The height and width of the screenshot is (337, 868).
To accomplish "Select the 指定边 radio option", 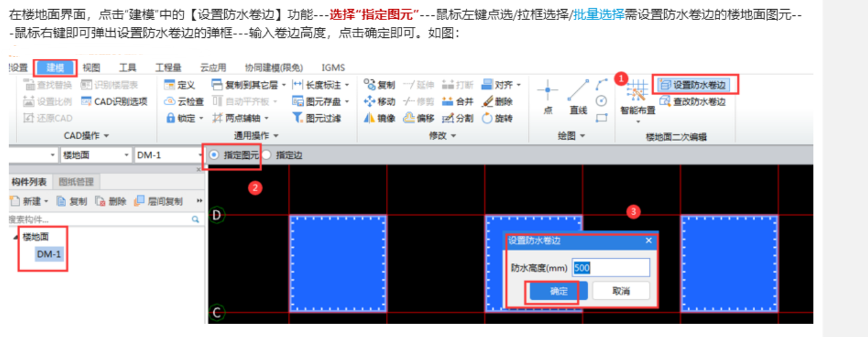I will tap(283, 155).
